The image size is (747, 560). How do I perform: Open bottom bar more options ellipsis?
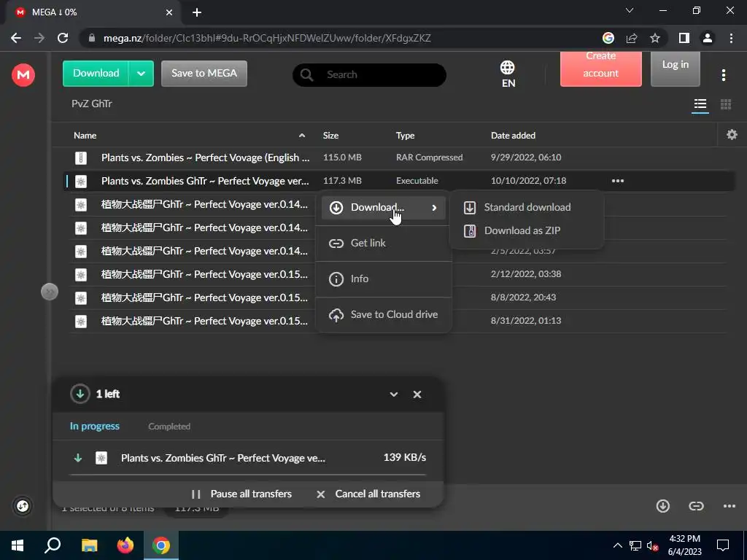[x=729, y=506]
